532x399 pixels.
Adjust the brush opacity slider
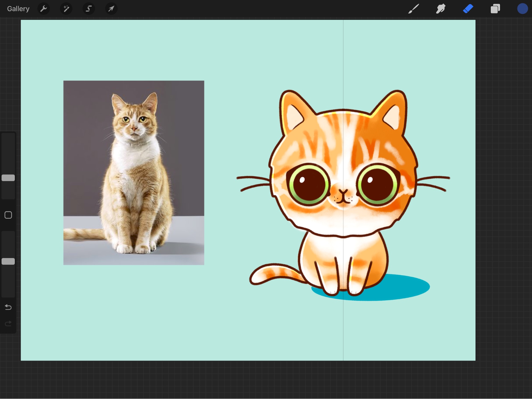click(x=8, y=261)
